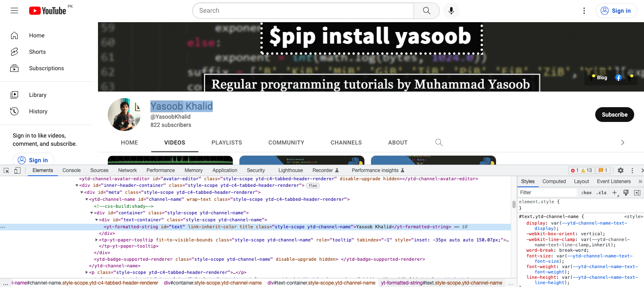Click the Filter field in Styles pane
The image size is (644, 287).
click(547, 193)
